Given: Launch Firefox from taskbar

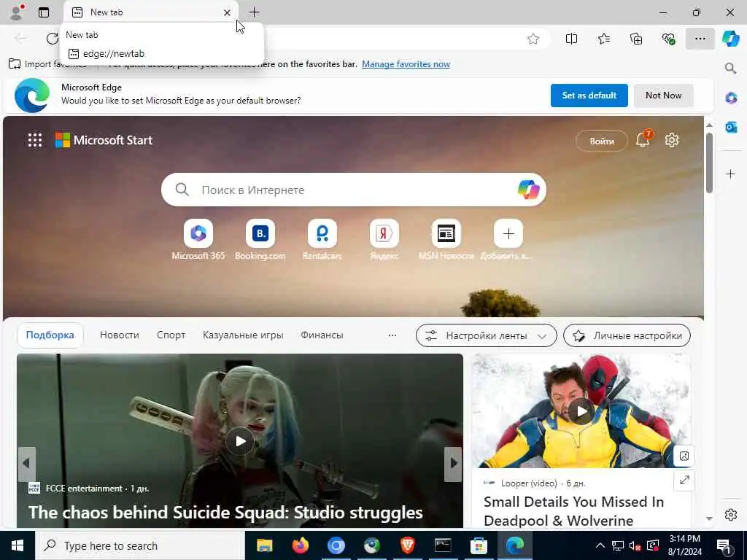Looking at the screenshot, I should coord(300,545).
